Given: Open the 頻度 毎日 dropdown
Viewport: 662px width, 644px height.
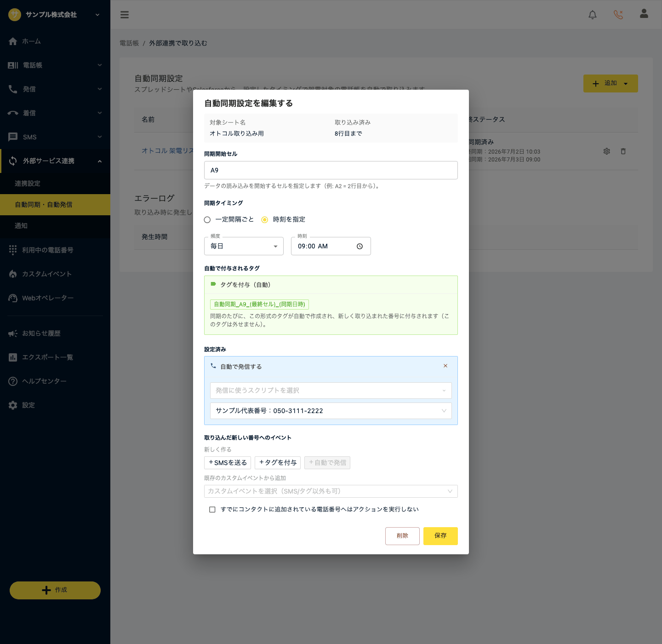Looking at the screenshot, I should pos(244,246).
